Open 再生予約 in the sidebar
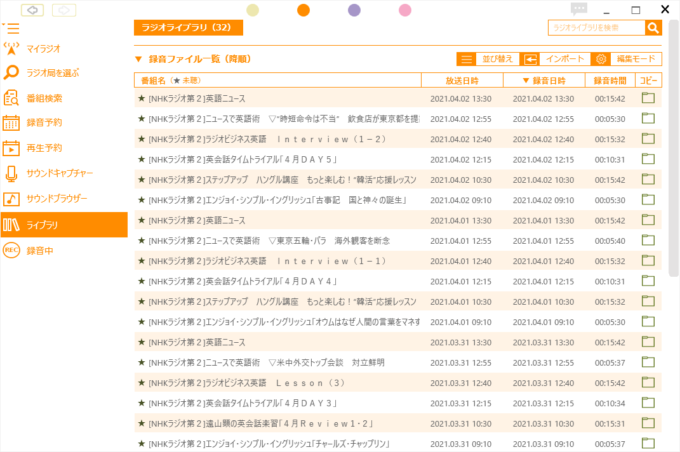Viewport: 680px width, 452px height. click(43, 148)
